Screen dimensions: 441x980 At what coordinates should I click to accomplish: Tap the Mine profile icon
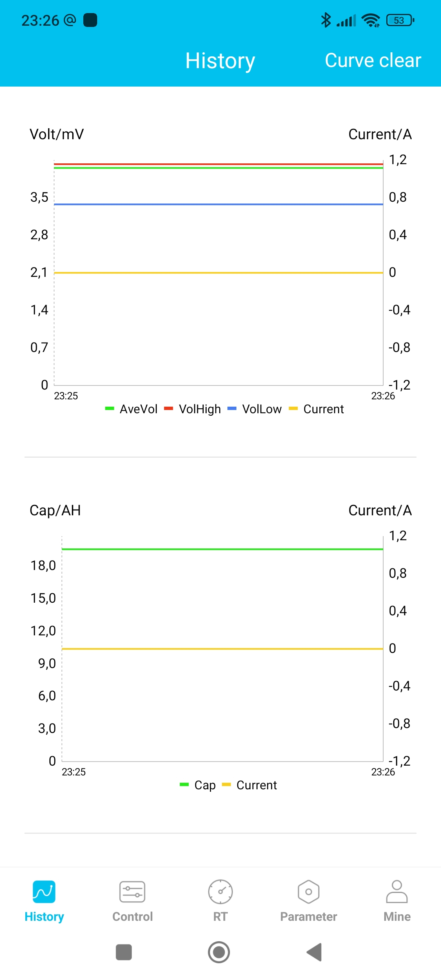pos(396,892)
